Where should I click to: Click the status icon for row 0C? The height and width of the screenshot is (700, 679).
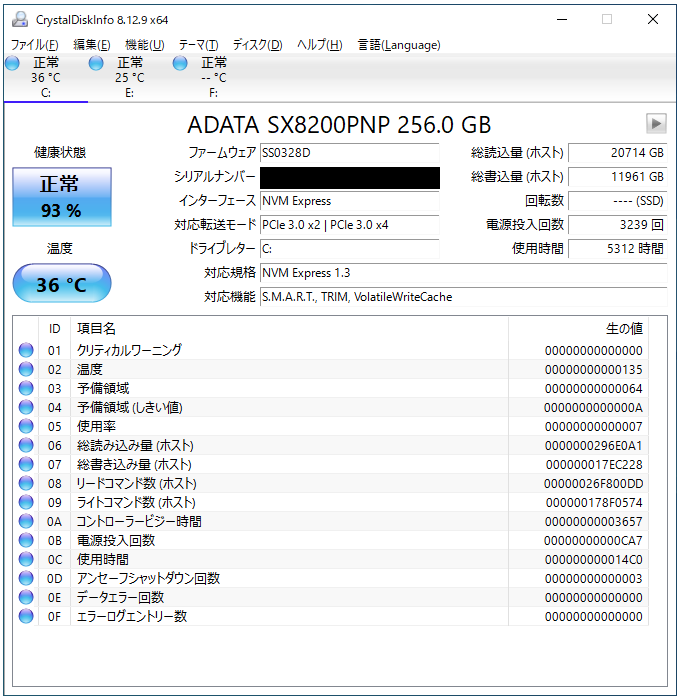pos(26,559)
